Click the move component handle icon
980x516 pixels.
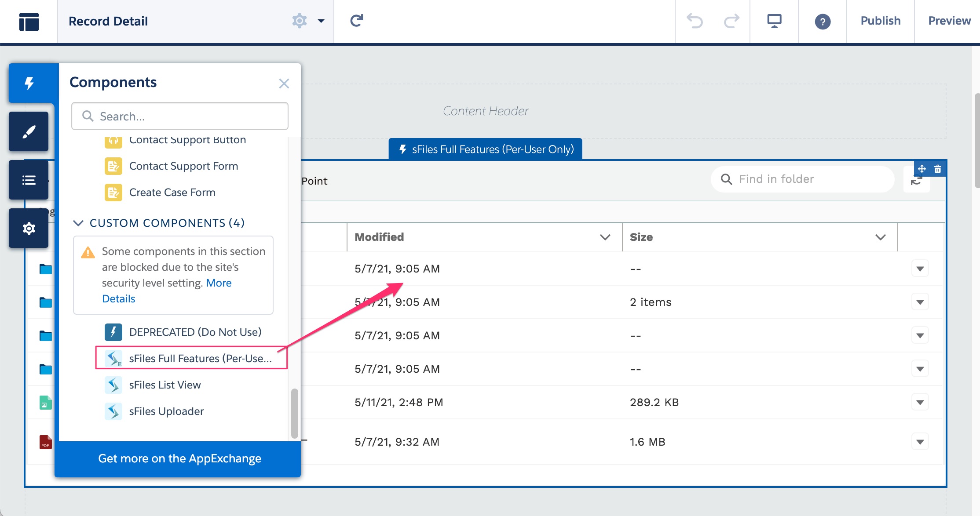(922, 169)
